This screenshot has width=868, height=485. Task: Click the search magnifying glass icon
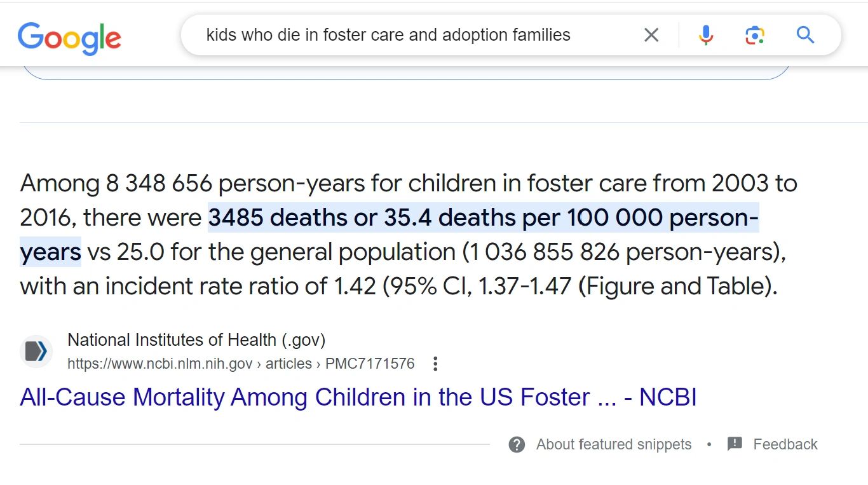point(804,36)
